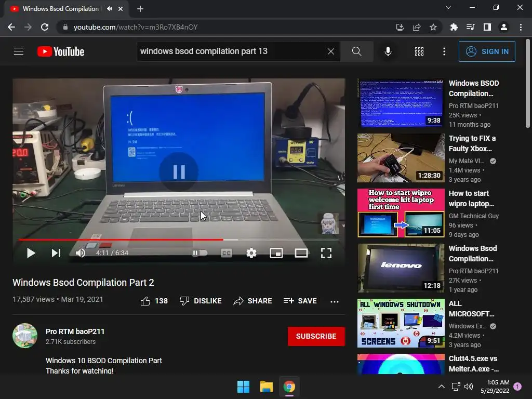Open the YouTube apps grid

pyautogui.click(x=419, y=51)
